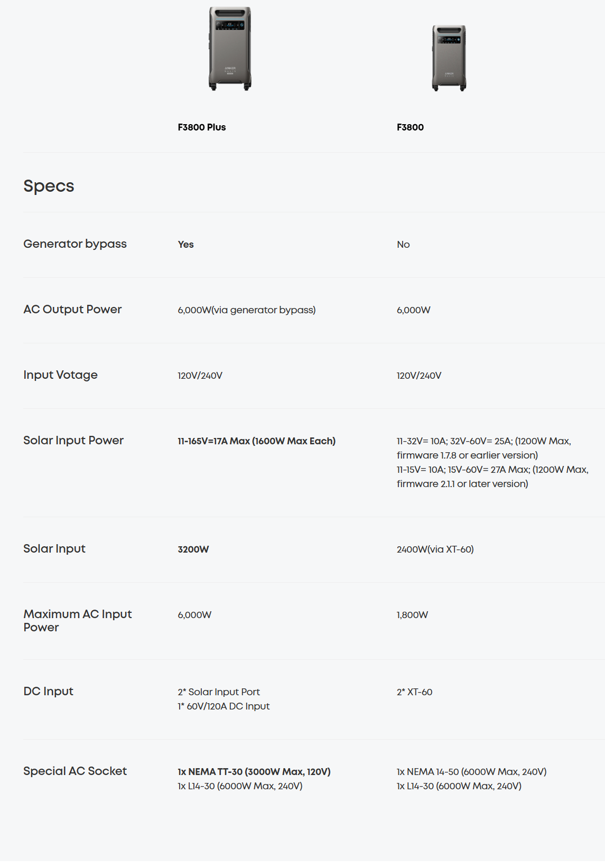Click the '6,000W(via generator bypass)' value
The width and height of the screenshot is (605, 868).
click(247, 310)
